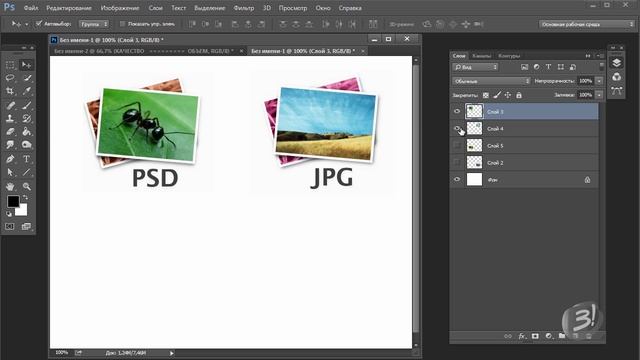Show layer Слой 5 visibility box
640x360 pixels.
point(457,146)
